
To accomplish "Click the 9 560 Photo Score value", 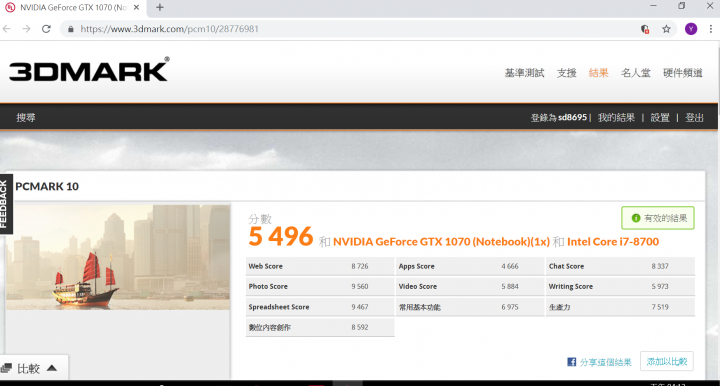I will (x=360, y=286).
